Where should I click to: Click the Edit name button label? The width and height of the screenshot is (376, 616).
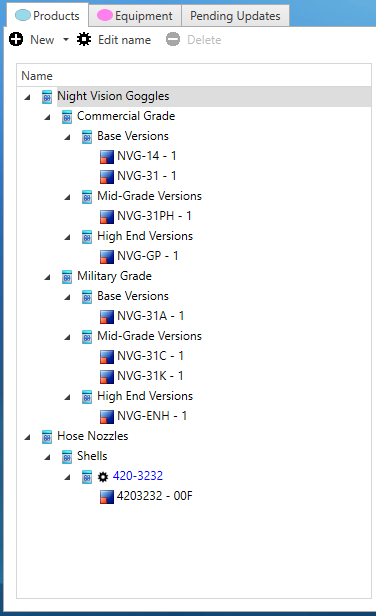pyautogui.click(x=125, y=40)
